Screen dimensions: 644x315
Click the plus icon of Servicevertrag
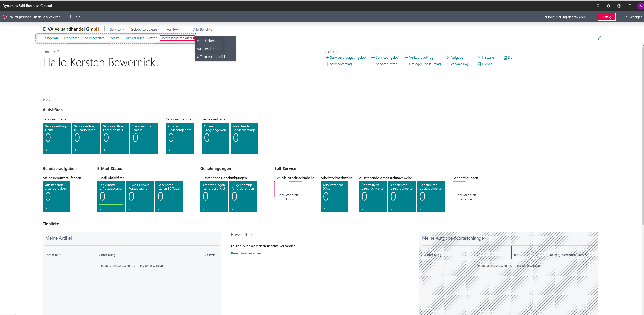[327, 64]
